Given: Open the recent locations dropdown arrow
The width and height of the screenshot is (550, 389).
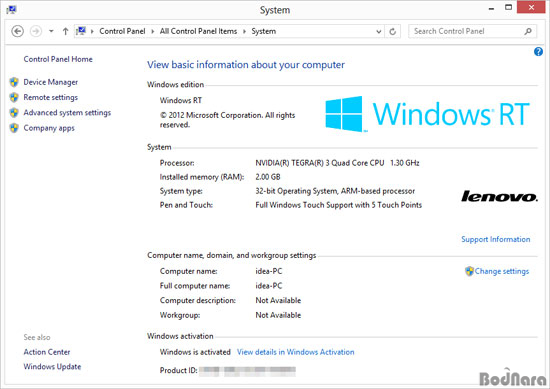Looking at the screenshot, I should click(51, 31).
